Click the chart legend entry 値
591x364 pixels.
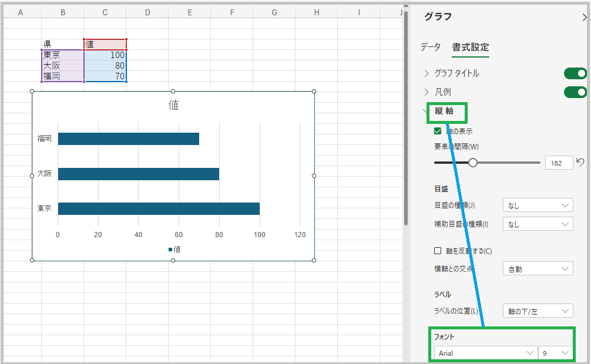pos(174,250)
